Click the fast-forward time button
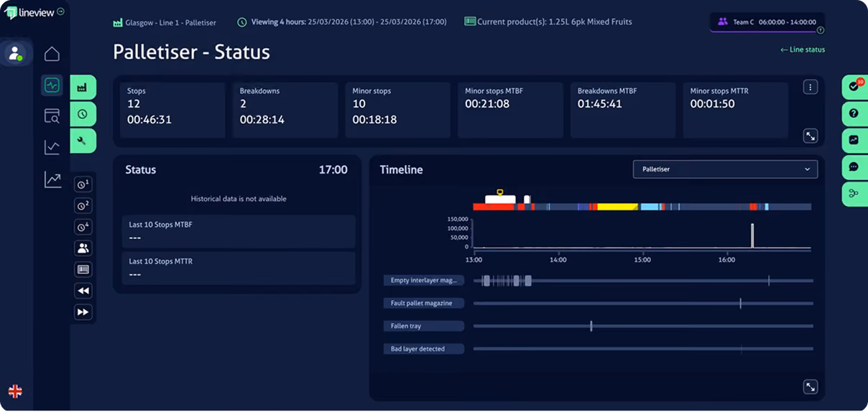This screenshot has height=412, width=868. coord(83,312)
